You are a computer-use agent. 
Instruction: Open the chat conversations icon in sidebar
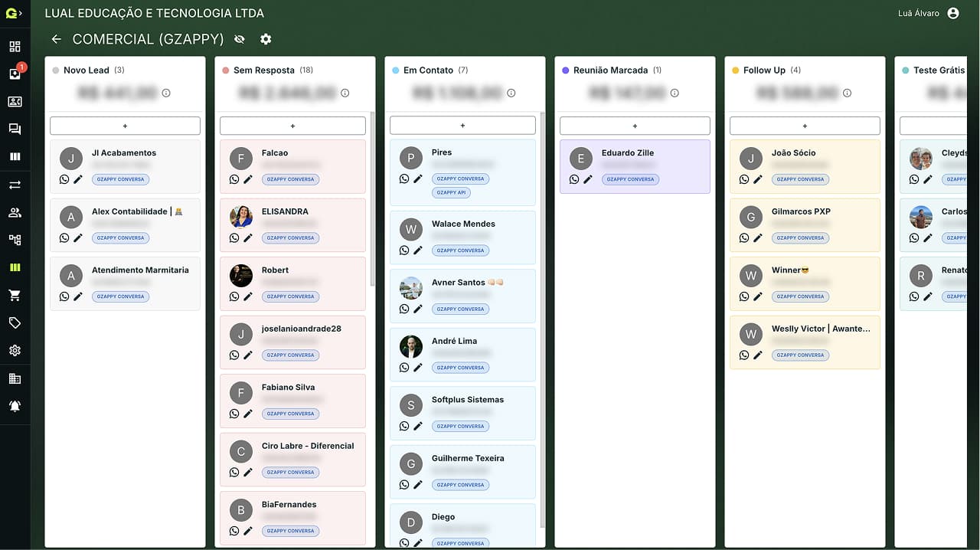pos(15,129)
